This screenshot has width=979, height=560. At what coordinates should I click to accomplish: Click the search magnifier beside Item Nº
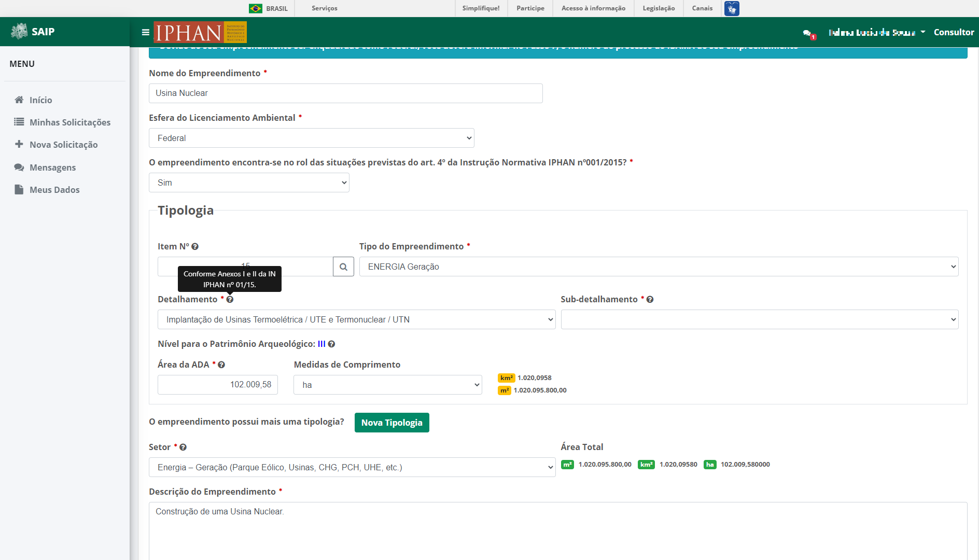[343, 267]
